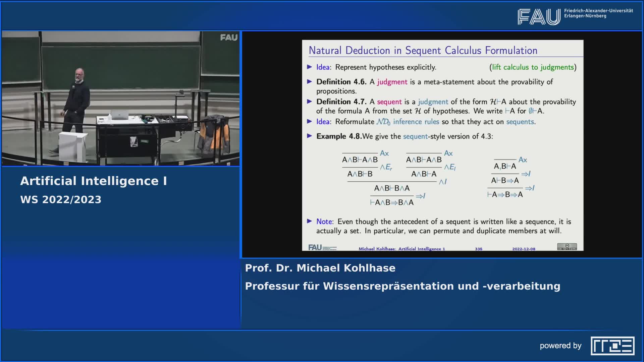This screenshot has width=644, height=362.
Task: Click the word 'judgment' in Definition 4.6
Action: [x=392, y=82]
